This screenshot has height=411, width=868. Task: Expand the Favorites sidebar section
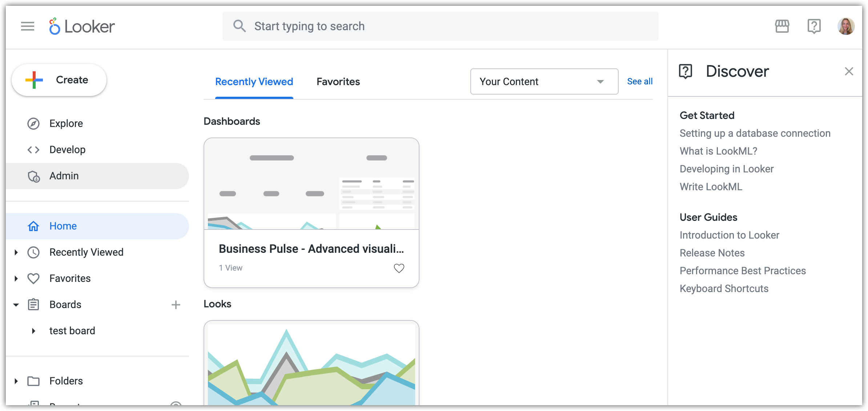(16, 279)
